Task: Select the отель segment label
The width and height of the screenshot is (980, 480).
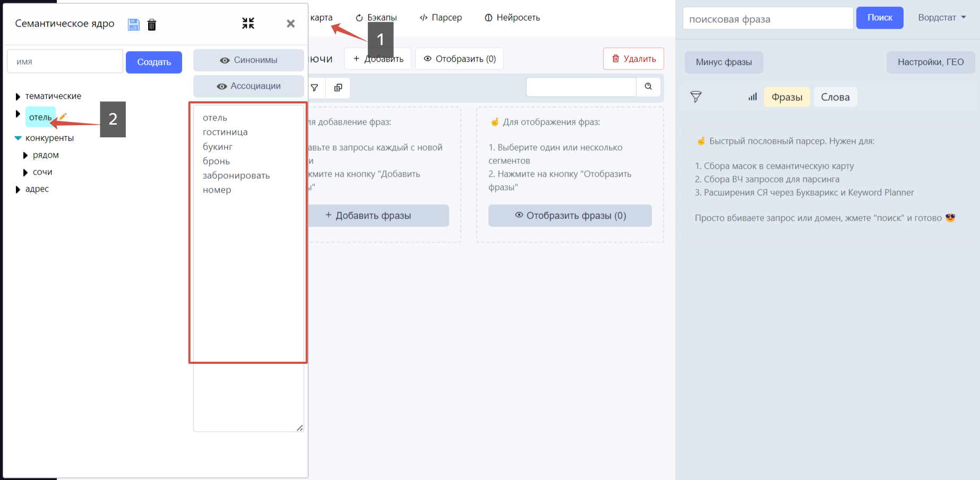Action: click(x=40, y=117)
